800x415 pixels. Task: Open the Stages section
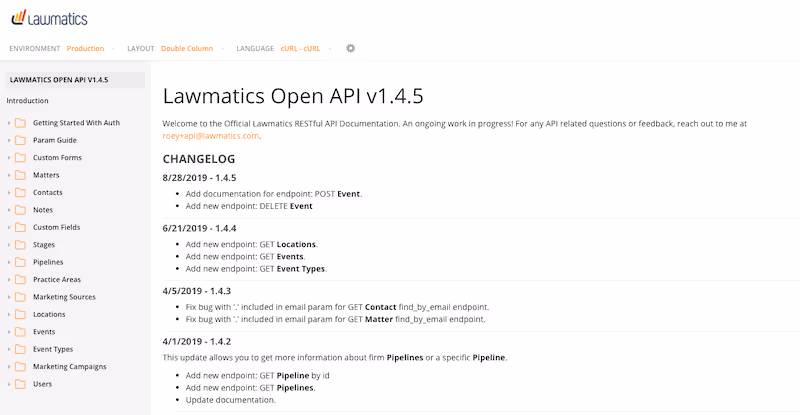pos(44,245)
